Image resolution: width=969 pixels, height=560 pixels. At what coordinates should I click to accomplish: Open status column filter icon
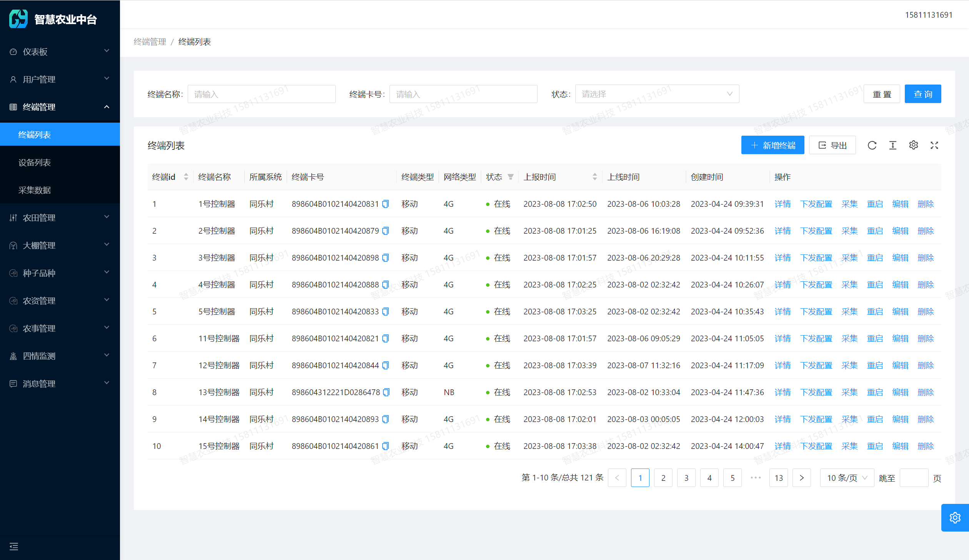click(x=510, y=177)
